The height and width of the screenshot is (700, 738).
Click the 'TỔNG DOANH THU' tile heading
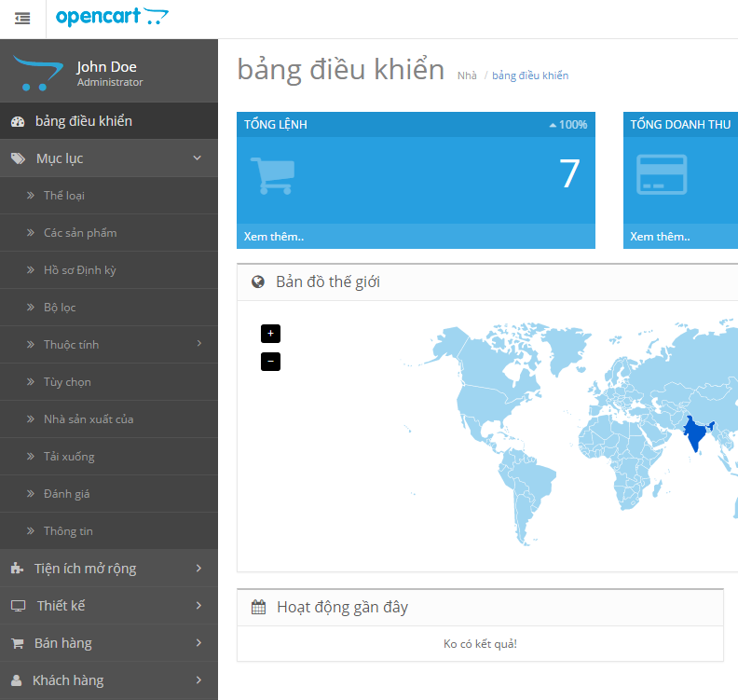pyautogui.click(x=680, y=125)
